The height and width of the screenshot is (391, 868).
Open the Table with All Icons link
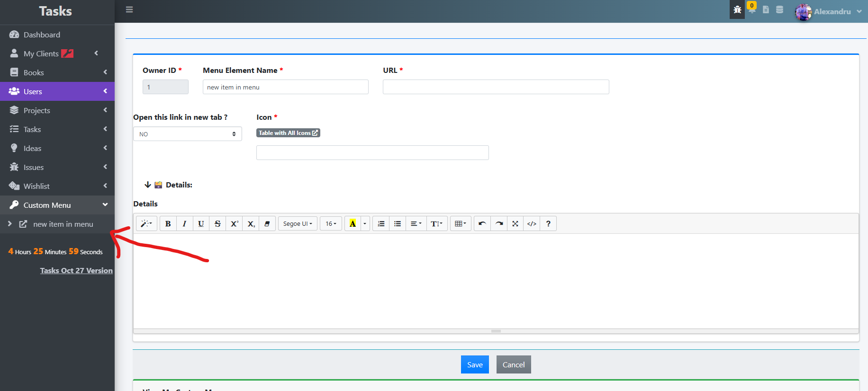pyautogui.click(x=288, y=133)
